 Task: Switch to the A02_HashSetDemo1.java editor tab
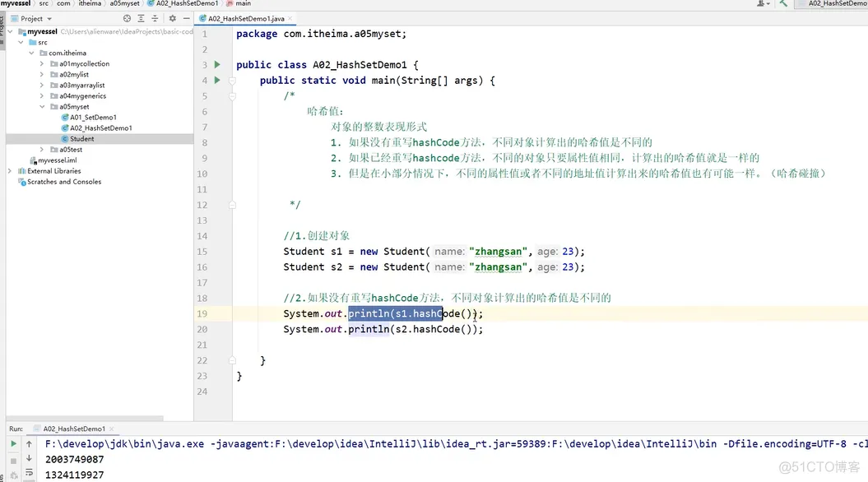coord(247,18)
